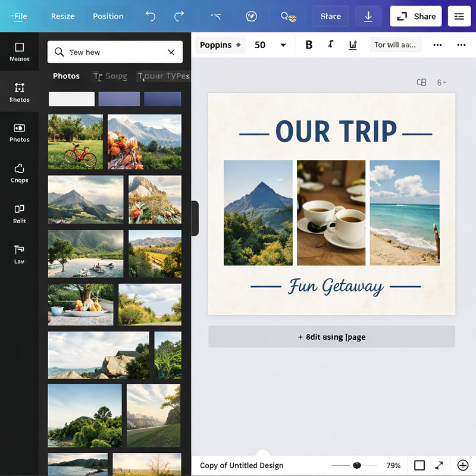The height and width of the screenshot is (476, 476).
Task: Click the comment bubble icon in top bar
Action: pos(251,16)
